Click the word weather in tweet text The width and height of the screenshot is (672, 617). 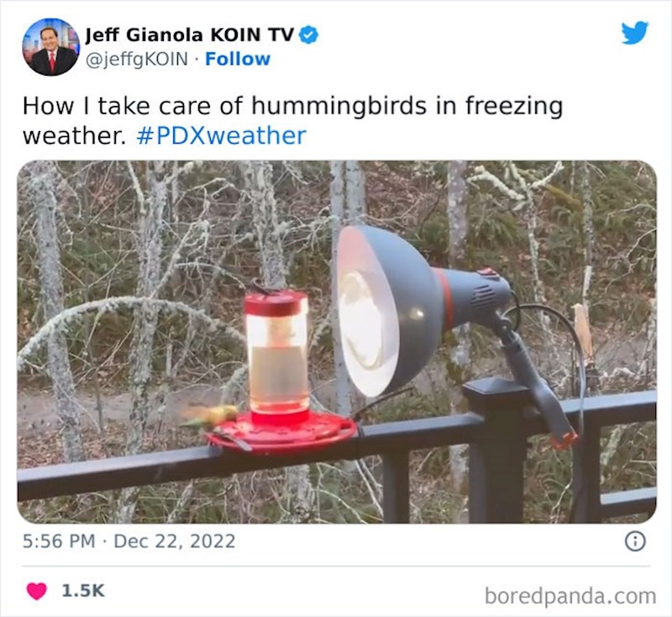74,136
